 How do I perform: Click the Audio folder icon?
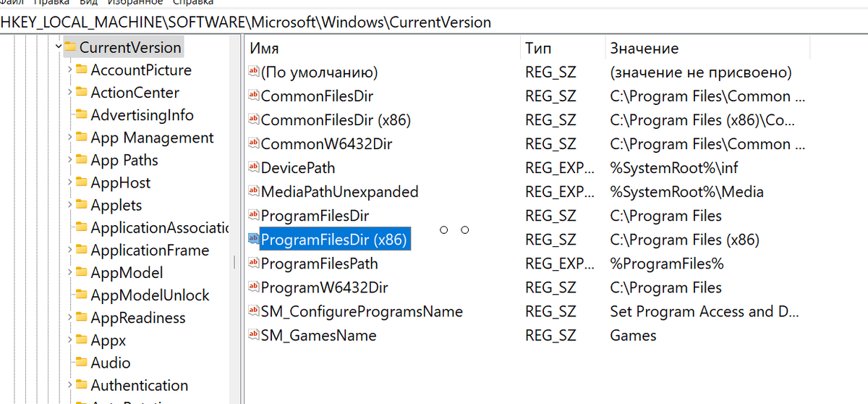tap(82, 363)
